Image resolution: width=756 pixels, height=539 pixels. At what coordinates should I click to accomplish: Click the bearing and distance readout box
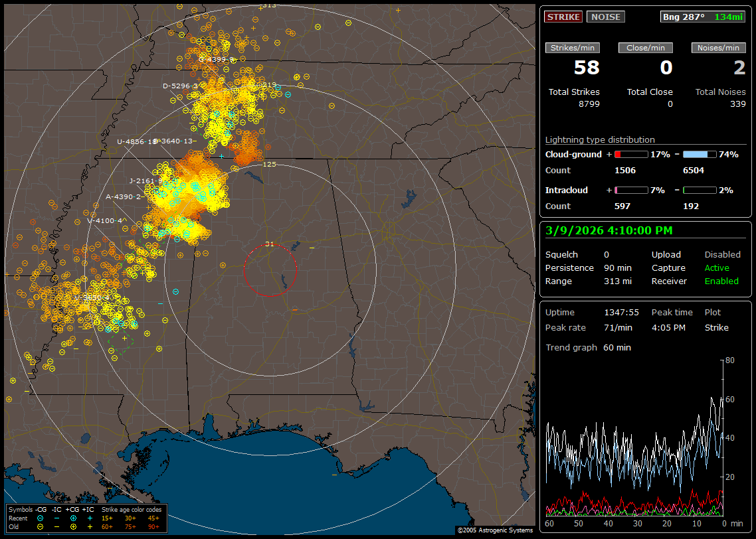703,17
